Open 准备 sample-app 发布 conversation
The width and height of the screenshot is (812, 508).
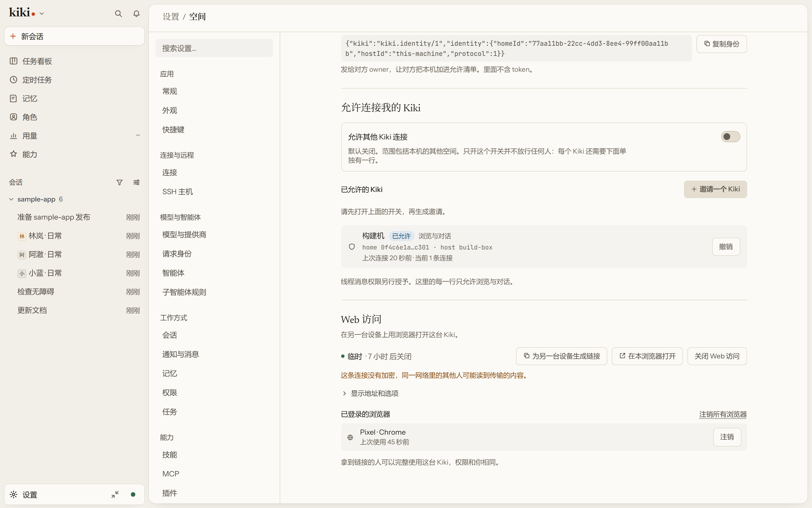74,217
